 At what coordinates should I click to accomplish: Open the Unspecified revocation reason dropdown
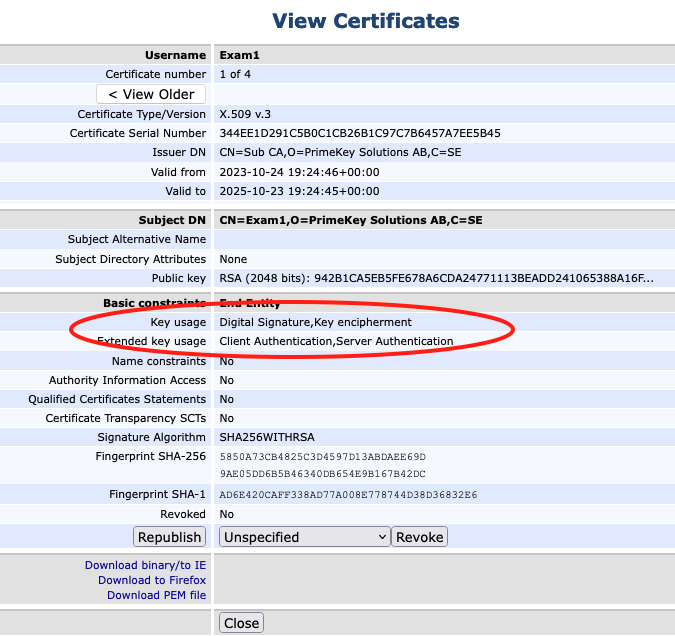tap(304, 537)
